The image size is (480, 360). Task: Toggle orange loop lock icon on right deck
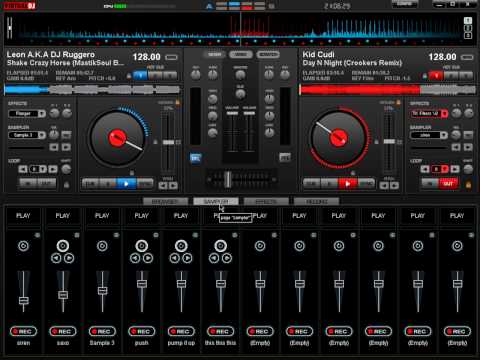[468, 185]
